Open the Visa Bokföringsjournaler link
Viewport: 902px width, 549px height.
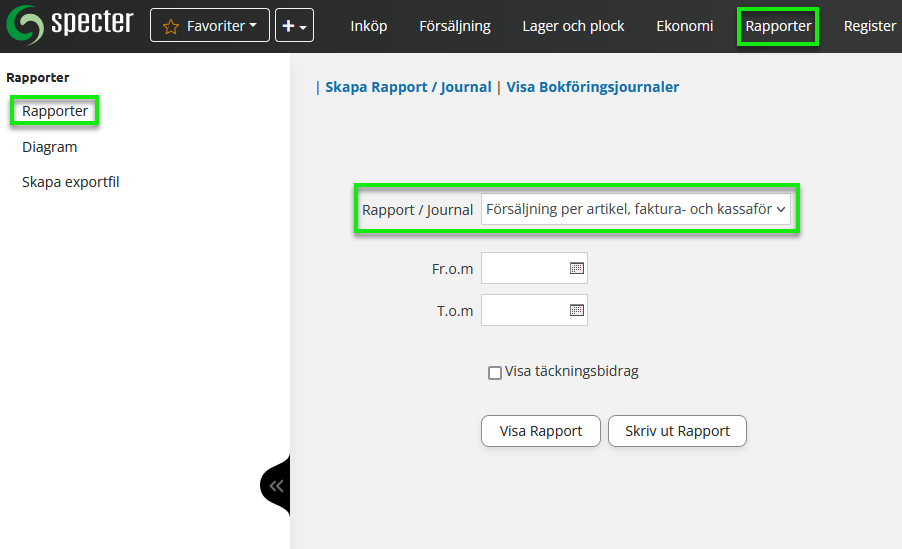click(x=593, y=87)
